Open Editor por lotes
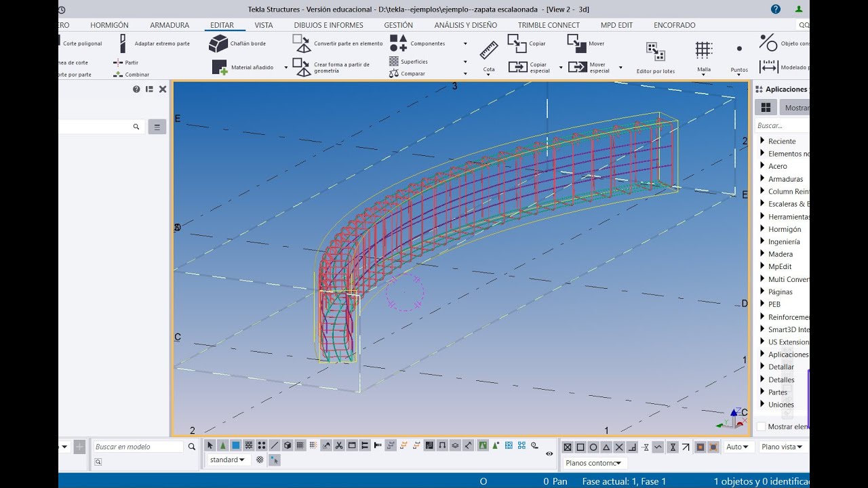The height and width of the screenshot is (488, 868). click(x=656, y=58)
